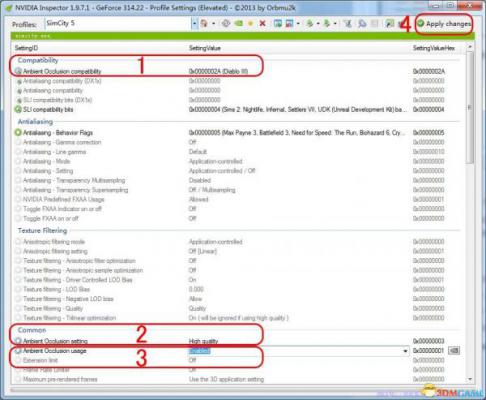Click the second green arrow import icon
486x400 pixels.
pyautogui.click(x=327, y=23)
